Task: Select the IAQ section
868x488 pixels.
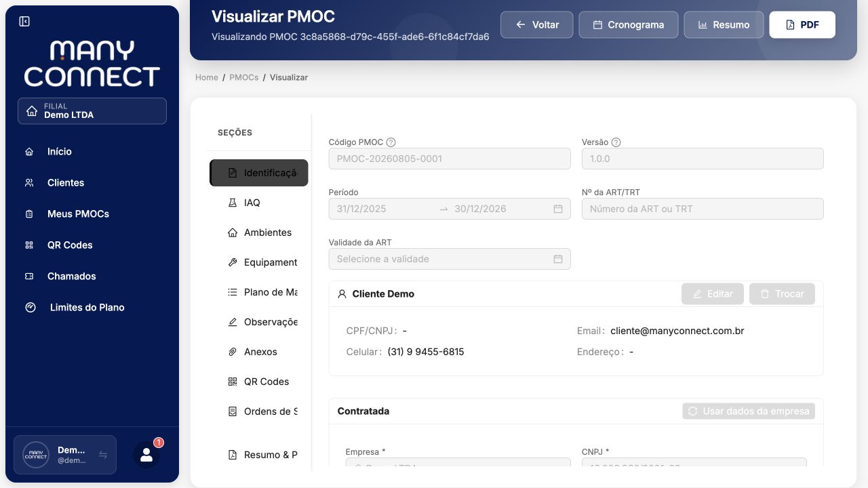Action: click(x=259, y=203)
